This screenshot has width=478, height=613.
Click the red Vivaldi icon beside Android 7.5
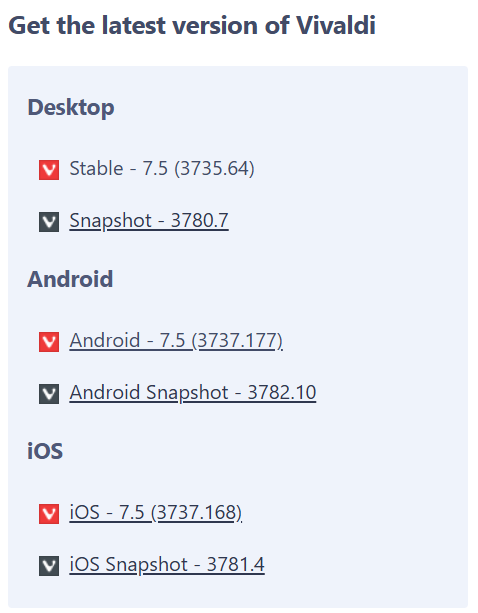(x=49, y=342)
